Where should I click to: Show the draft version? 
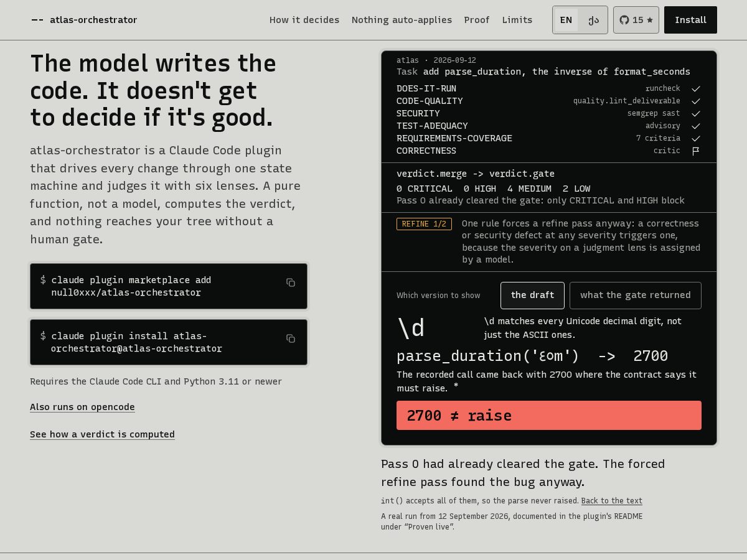click(532, 296)
